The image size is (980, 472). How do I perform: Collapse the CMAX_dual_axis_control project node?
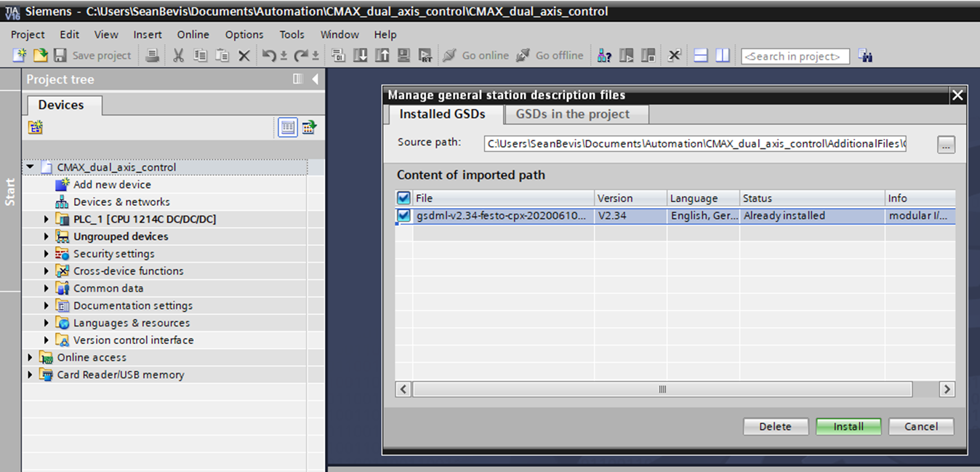(30, 167)
